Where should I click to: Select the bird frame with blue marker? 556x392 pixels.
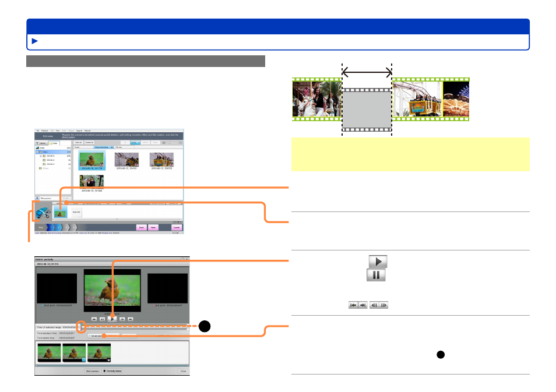[x=74, y=352]
